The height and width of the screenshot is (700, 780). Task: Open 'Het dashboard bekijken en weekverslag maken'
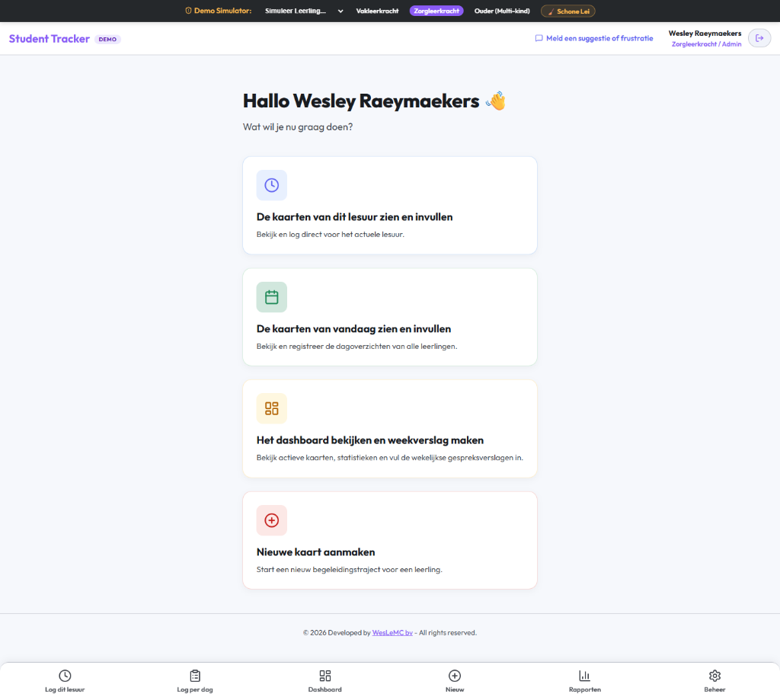click(x=370, y=440)
